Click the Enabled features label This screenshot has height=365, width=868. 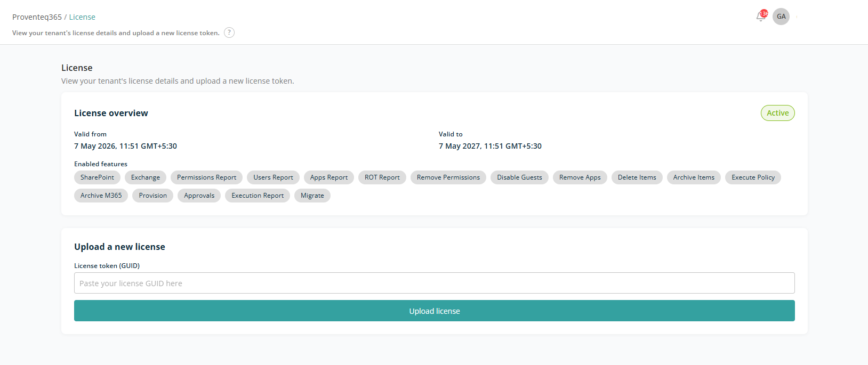click(101, 164)
